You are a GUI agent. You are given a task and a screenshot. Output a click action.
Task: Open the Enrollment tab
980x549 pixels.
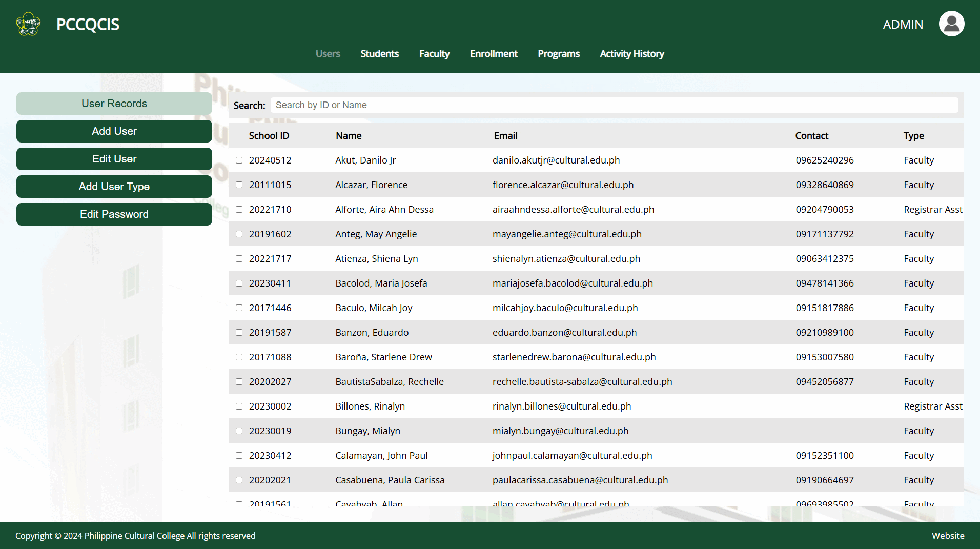(x=494, y=54)
